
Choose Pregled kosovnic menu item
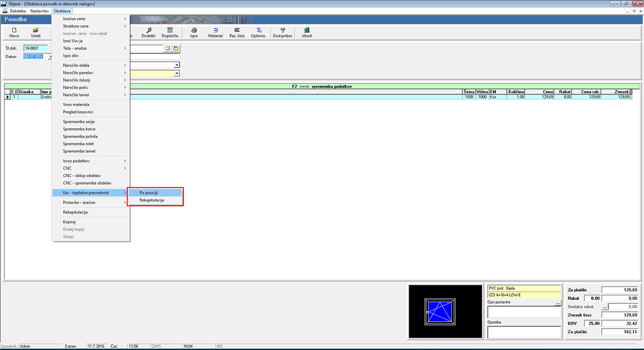[91, 112]
